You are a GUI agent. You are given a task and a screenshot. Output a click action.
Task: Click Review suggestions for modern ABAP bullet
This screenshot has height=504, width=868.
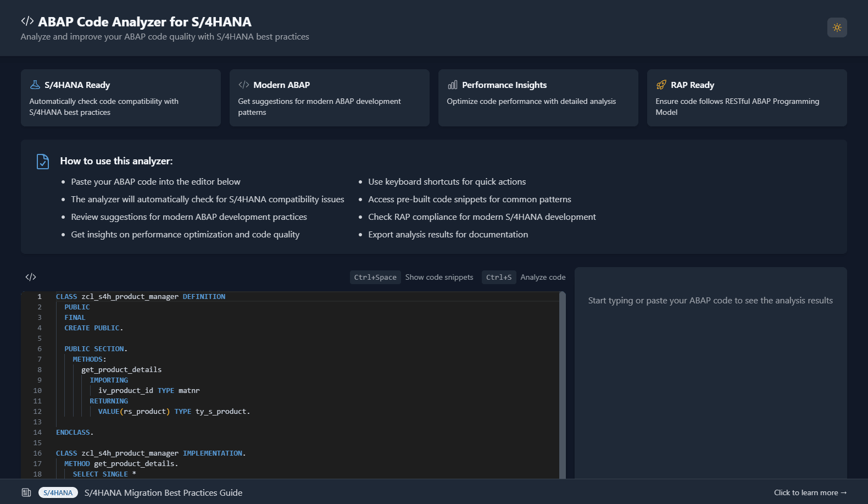[189, 217]
